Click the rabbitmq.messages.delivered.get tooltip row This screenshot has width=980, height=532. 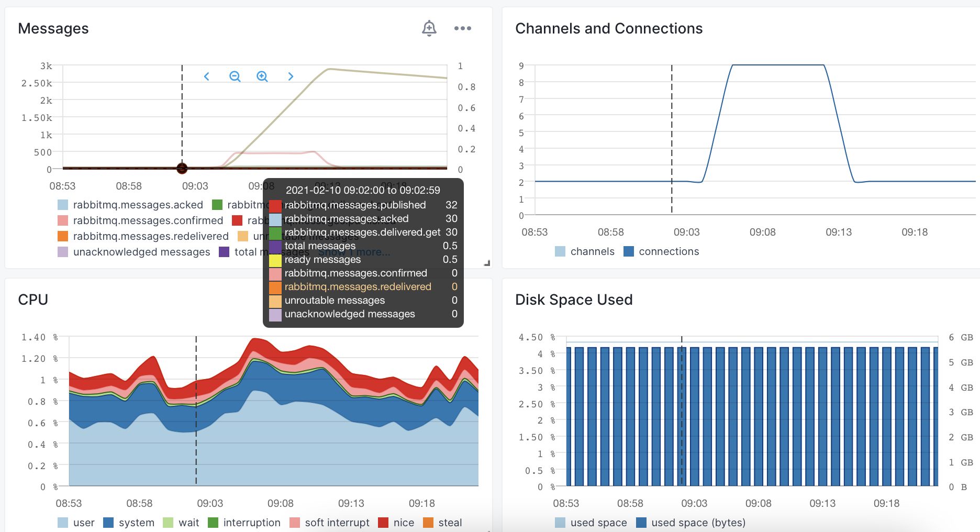(363, 232)
